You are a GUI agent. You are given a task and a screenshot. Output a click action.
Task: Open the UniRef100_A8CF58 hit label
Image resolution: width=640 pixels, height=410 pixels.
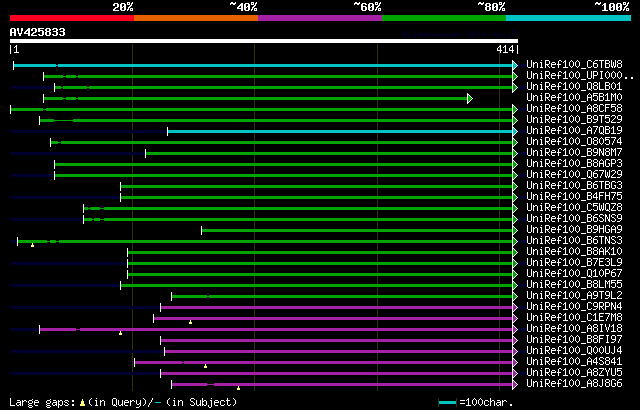[x=574, y=109]
